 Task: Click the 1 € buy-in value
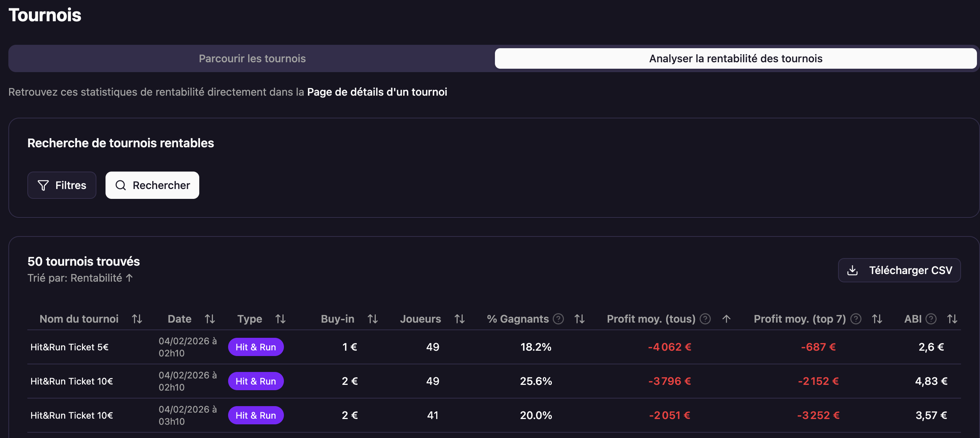[x=350, y=347]
